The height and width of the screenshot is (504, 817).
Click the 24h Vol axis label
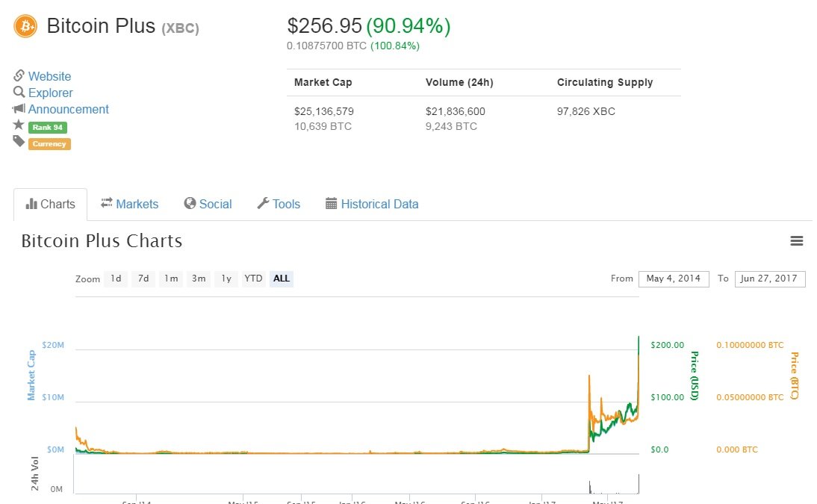34,474
